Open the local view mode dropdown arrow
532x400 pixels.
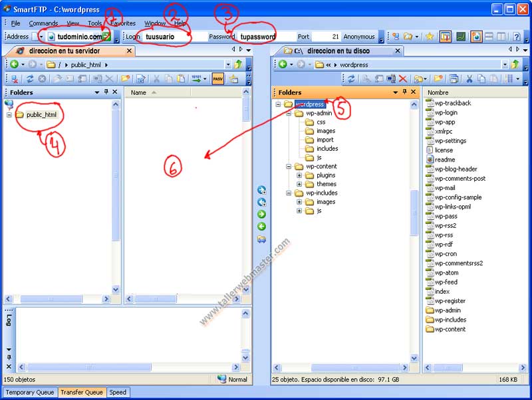click(518, 79)
